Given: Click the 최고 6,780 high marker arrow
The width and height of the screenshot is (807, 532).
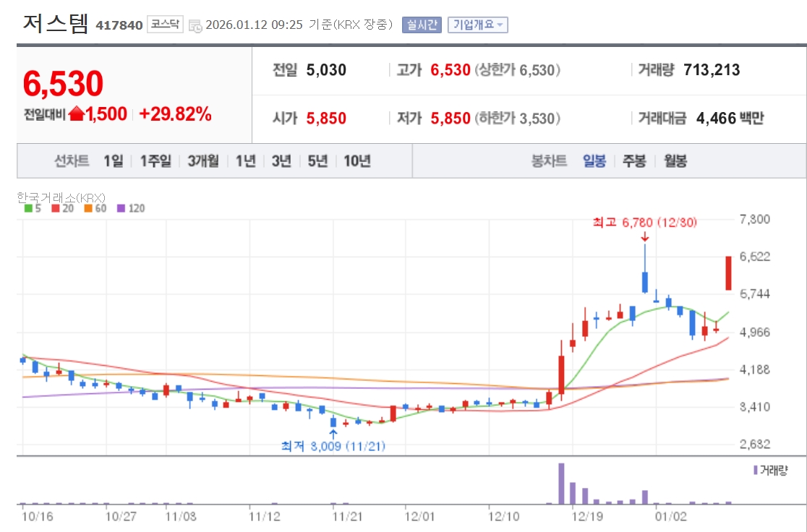Looking at the screenshot, I should (645, 237).
